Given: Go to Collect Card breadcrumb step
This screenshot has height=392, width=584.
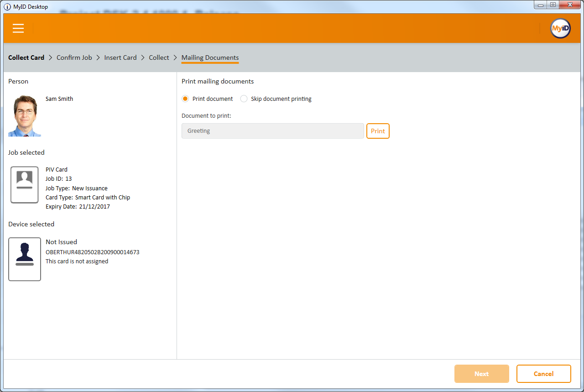Looking at the screenshot, I should [x=26, y=57].
